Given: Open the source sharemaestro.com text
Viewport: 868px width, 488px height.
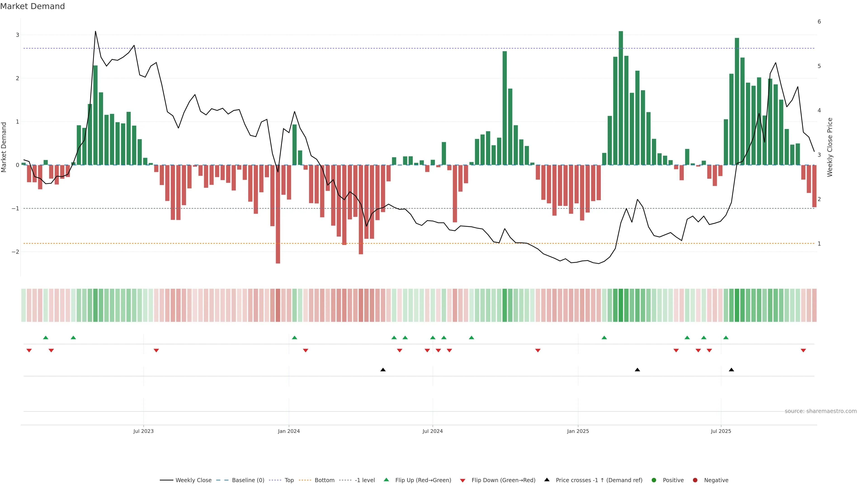Looking at the screenshot, I should [x=821, y=411].
